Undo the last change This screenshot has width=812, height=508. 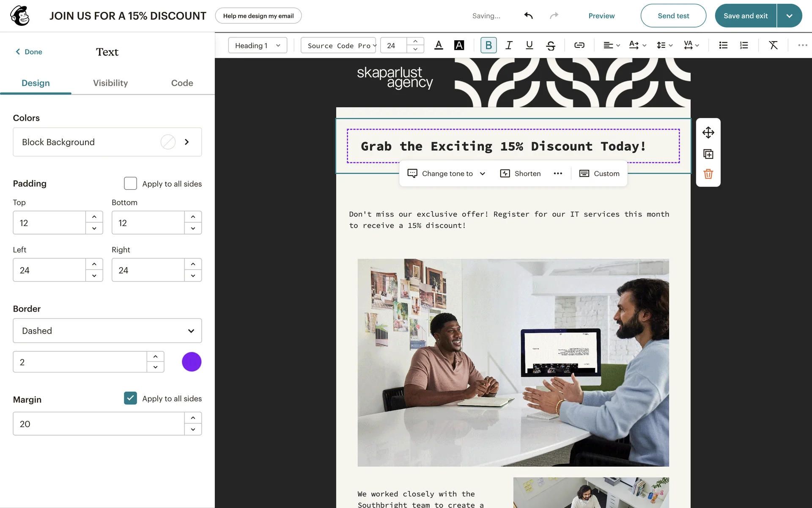(529, 16)
